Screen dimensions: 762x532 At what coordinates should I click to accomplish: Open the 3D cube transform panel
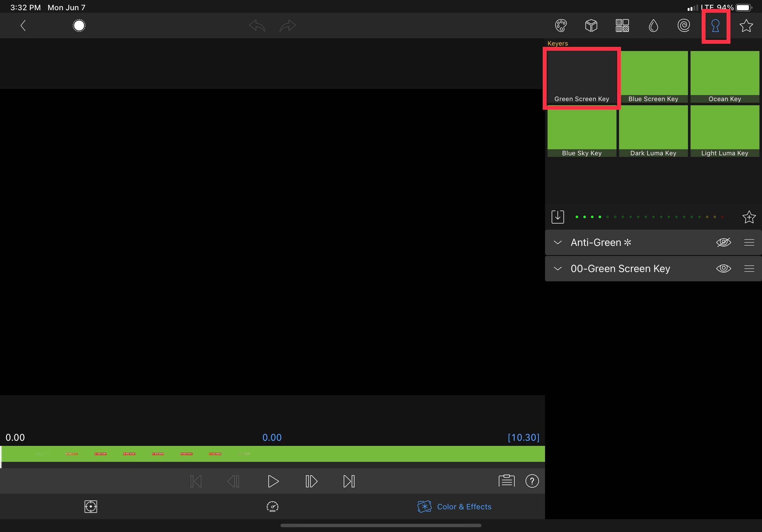coord(591,26)
